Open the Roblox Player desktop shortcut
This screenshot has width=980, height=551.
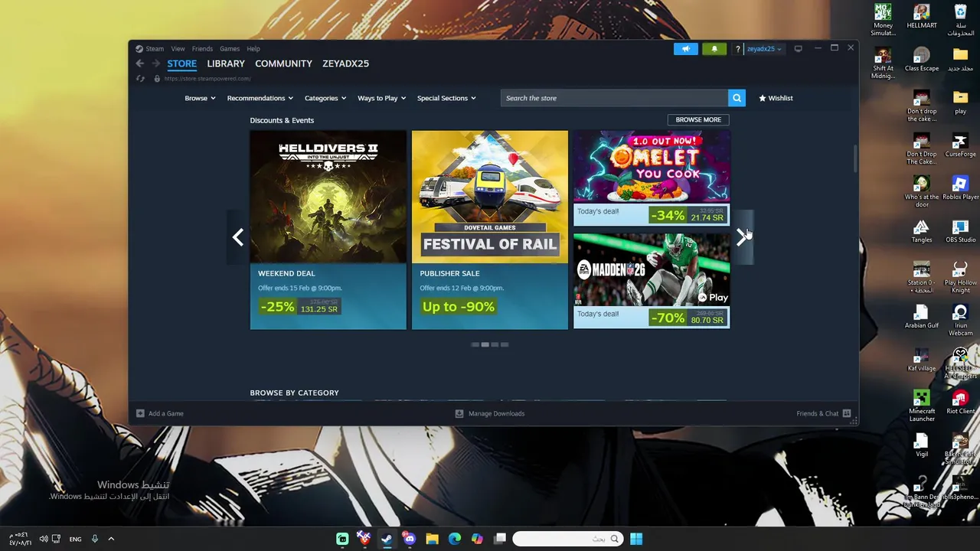(960, 188)
